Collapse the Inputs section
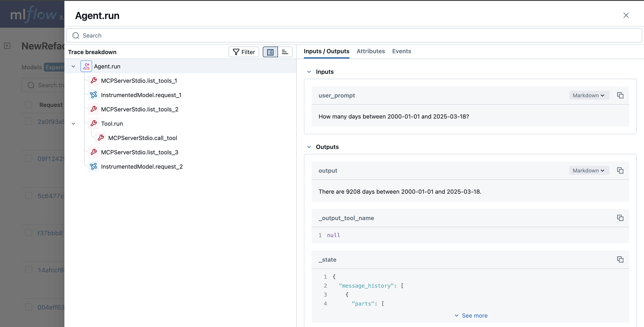Image resolution: width=644 pixels, height=327 pixels. coord(309,72)
